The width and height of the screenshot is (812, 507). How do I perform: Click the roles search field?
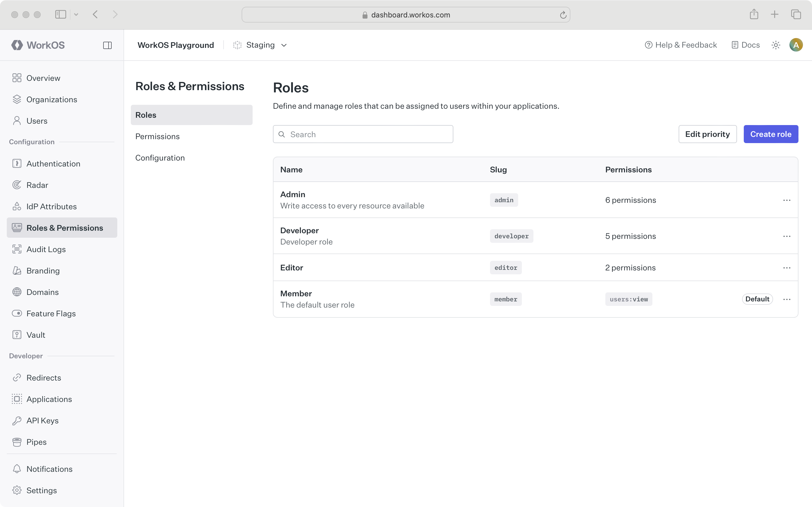tap(363, 134)
